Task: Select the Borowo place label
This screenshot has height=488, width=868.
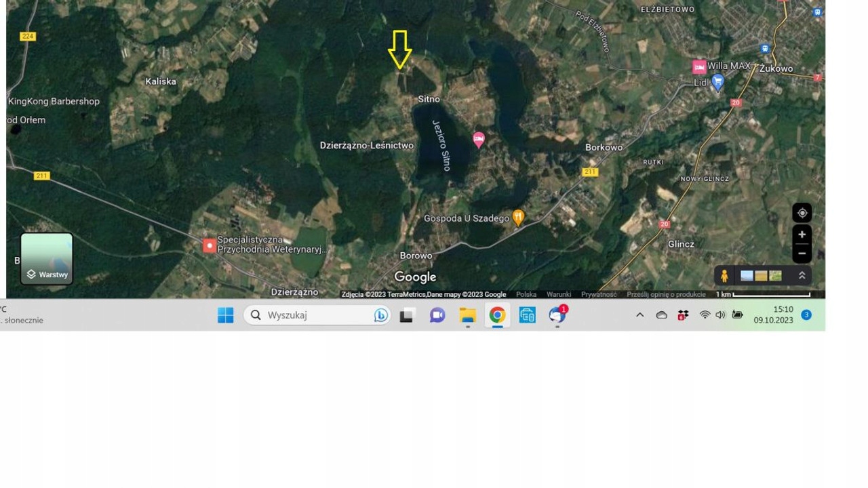Action: [x=416, y=256]
